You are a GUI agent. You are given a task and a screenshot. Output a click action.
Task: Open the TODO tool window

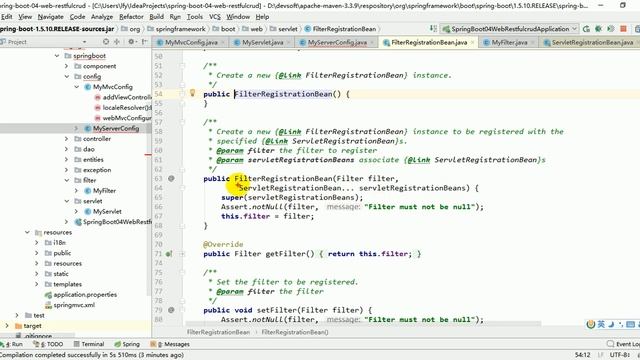48,344
